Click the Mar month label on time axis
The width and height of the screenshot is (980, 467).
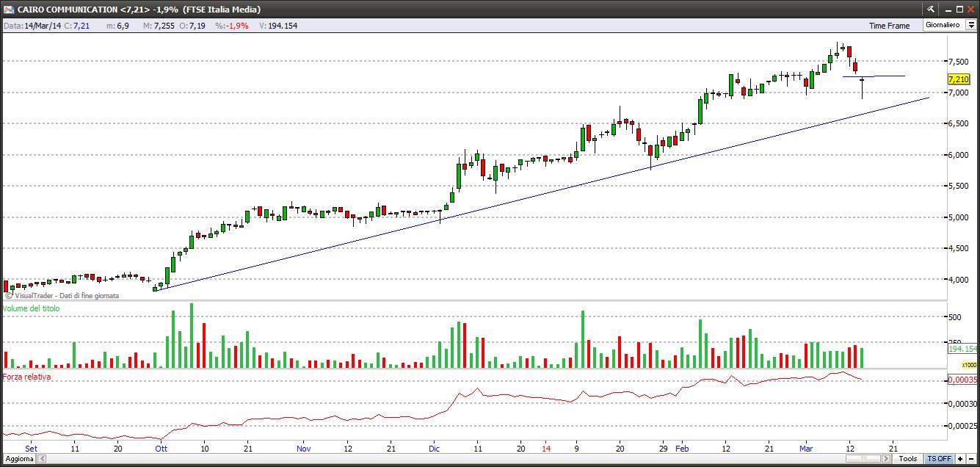(x=806, y=448)
